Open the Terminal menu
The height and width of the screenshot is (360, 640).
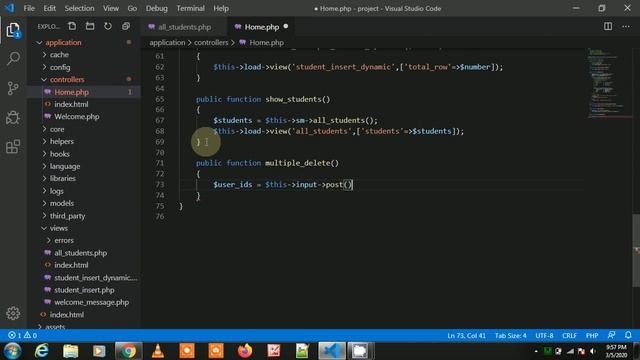[191, 8]
